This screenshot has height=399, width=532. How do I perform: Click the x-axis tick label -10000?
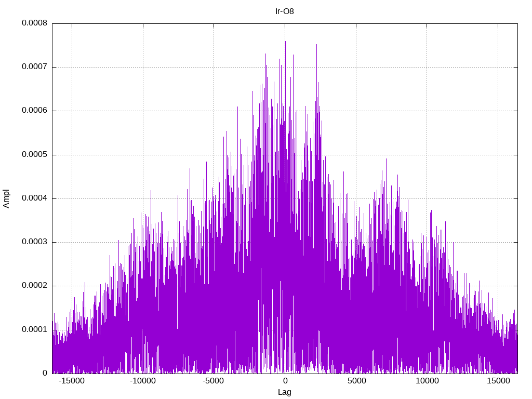click(142, 381)
